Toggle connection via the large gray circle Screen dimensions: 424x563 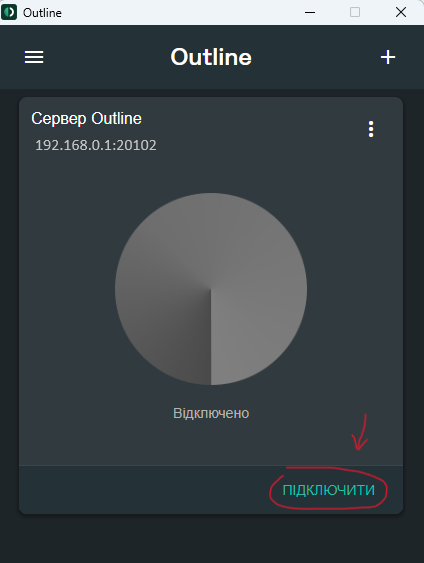[211, 289]
